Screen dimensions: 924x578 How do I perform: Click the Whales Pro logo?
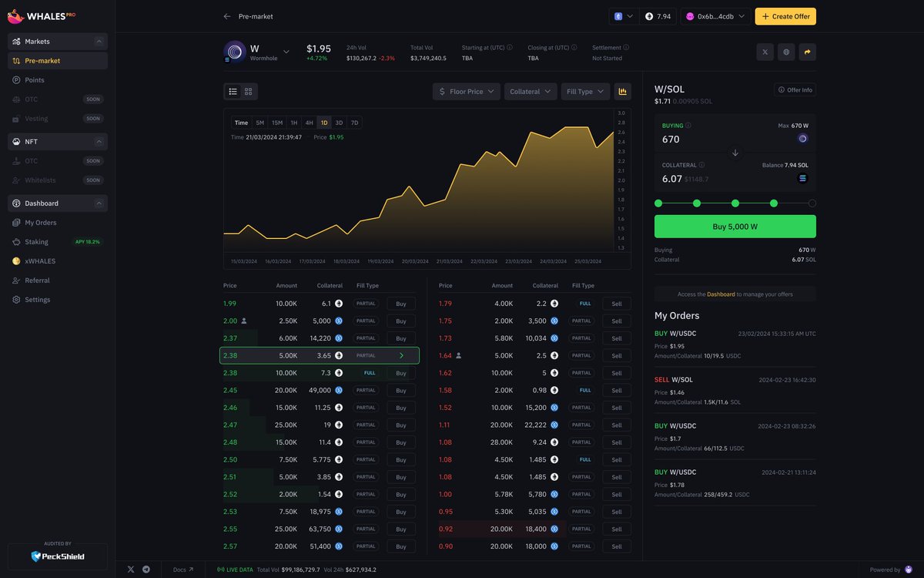[42, 15]
